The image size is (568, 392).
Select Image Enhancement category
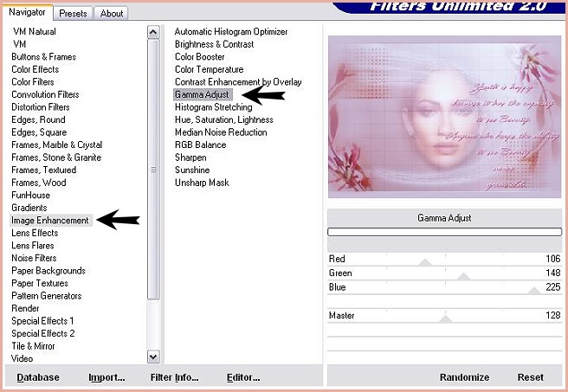[x=50, y=221]
